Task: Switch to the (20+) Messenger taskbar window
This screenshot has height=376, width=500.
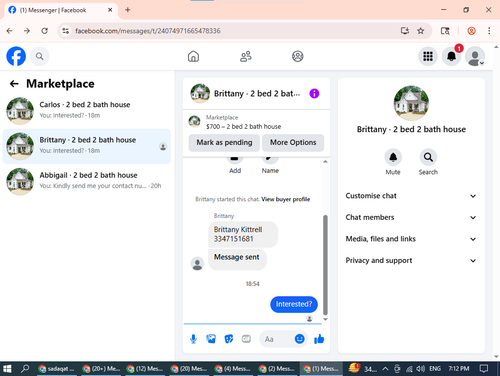Action: (x=101, y=369)
